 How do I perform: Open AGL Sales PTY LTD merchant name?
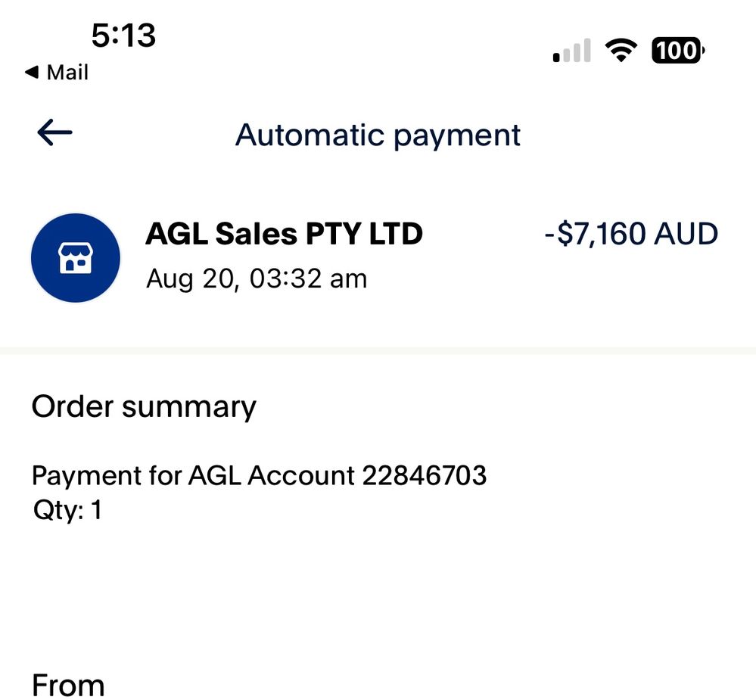click(284, 234)
